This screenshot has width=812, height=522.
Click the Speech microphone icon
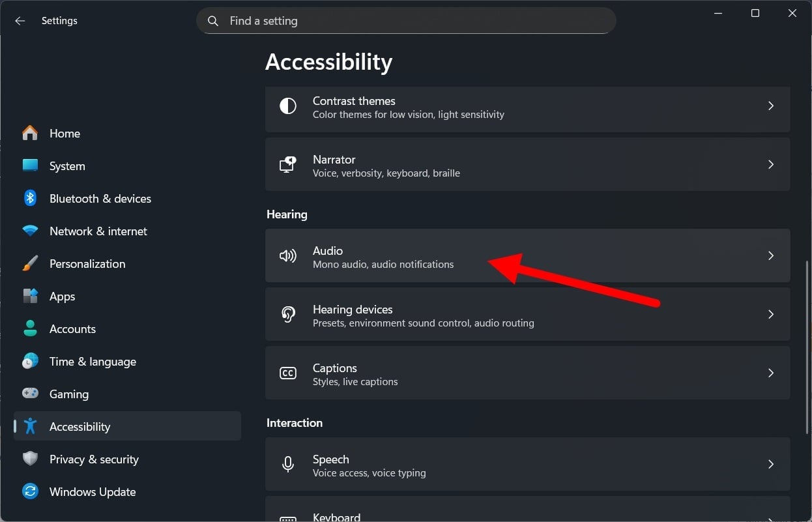click(x=288, y=464)
